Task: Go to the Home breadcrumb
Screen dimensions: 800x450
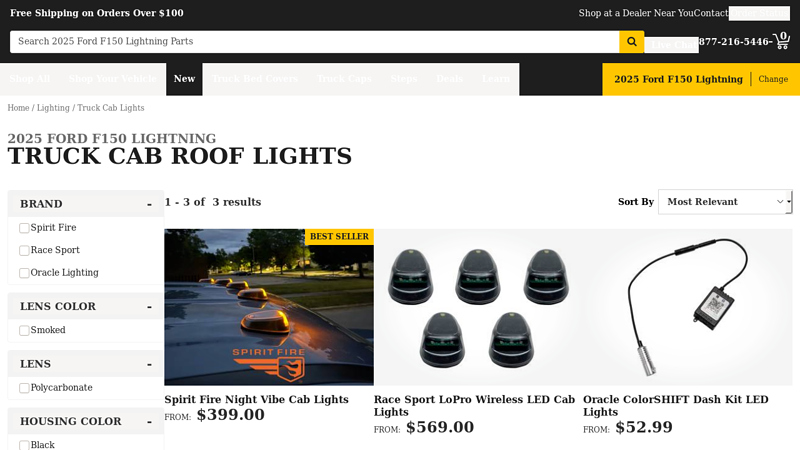Action: point(18,108)
